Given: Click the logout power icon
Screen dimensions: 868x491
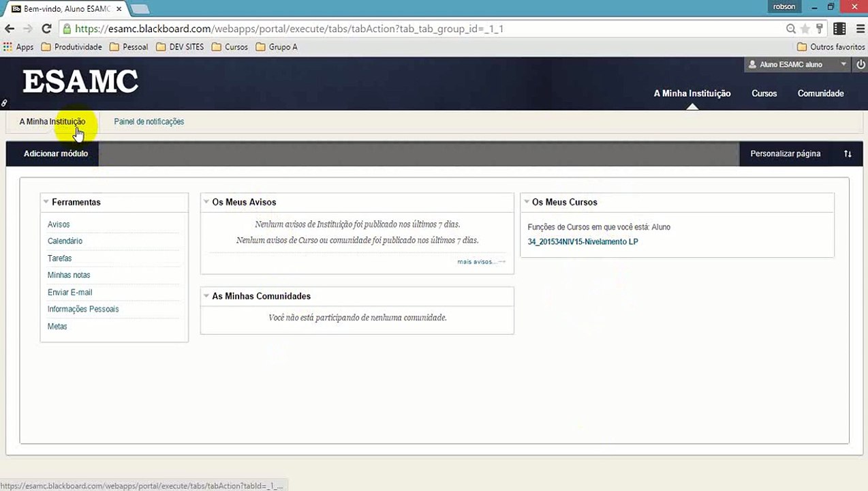Looking at the screenshot, I should (861, 64).
